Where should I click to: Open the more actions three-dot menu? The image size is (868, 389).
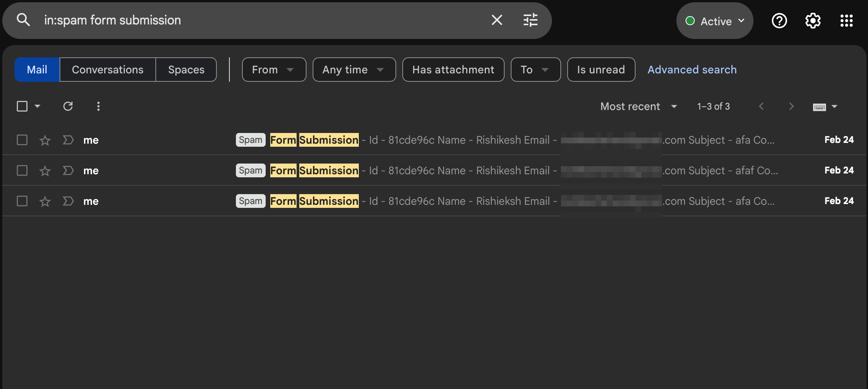98,106
